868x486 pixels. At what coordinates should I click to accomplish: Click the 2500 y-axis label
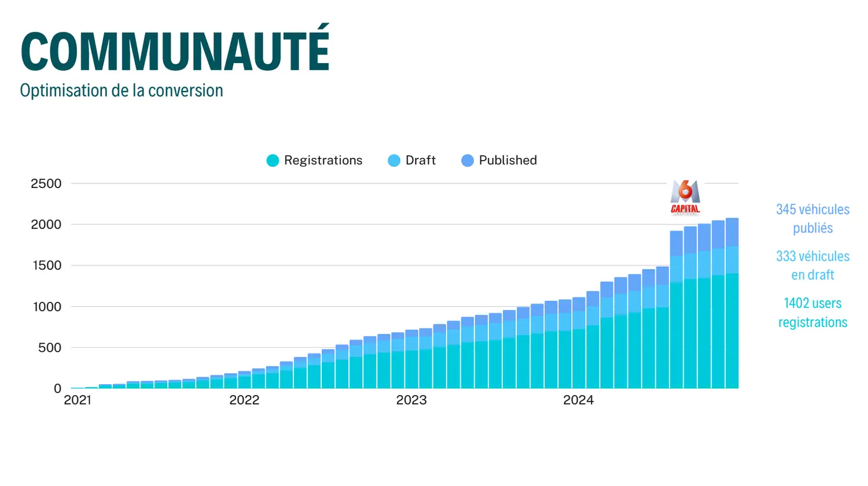click(x=46, y=184)
